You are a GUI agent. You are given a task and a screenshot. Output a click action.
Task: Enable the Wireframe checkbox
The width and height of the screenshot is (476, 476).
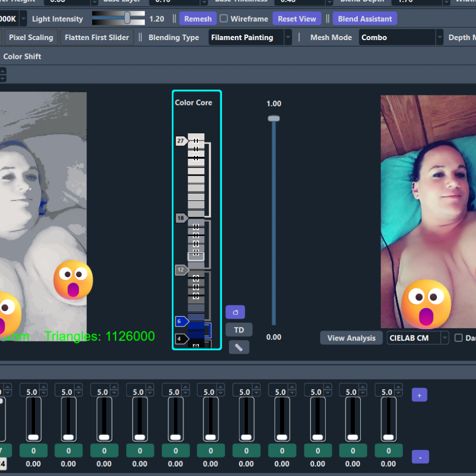[x=223, y=19]
